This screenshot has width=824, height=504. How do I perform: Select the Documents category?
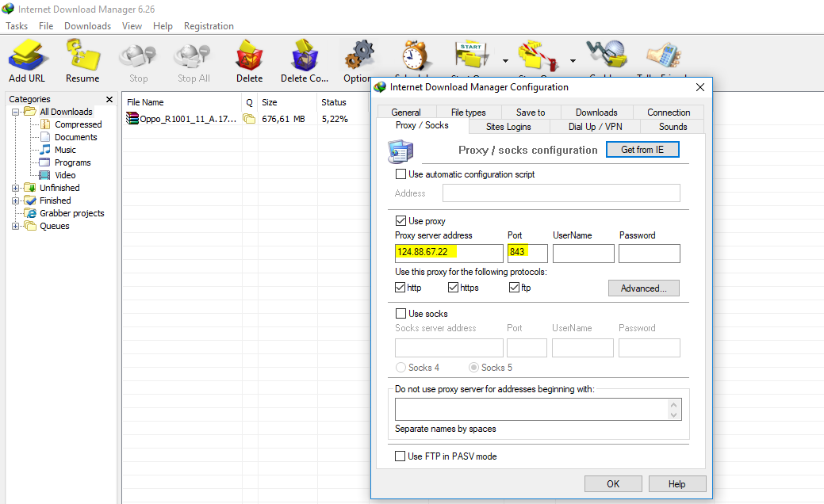pos(75,137)
